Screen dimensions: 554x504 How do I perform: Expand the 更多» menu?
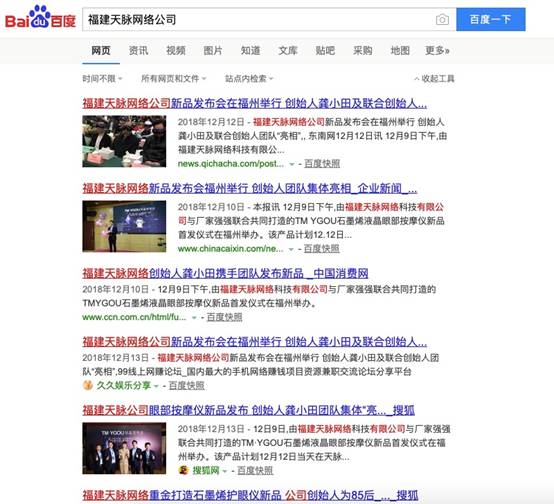click(437, 51)
